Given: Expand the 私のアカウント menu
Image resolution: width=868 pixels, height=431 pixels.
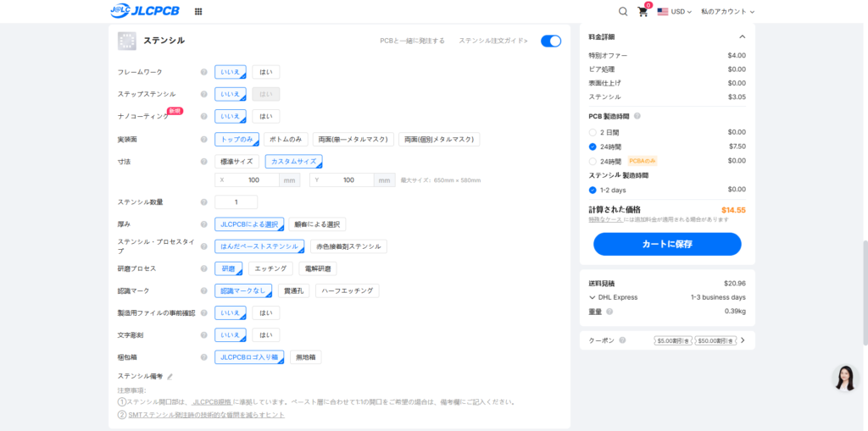Looking at the screenshot, I should pos(727,12).
